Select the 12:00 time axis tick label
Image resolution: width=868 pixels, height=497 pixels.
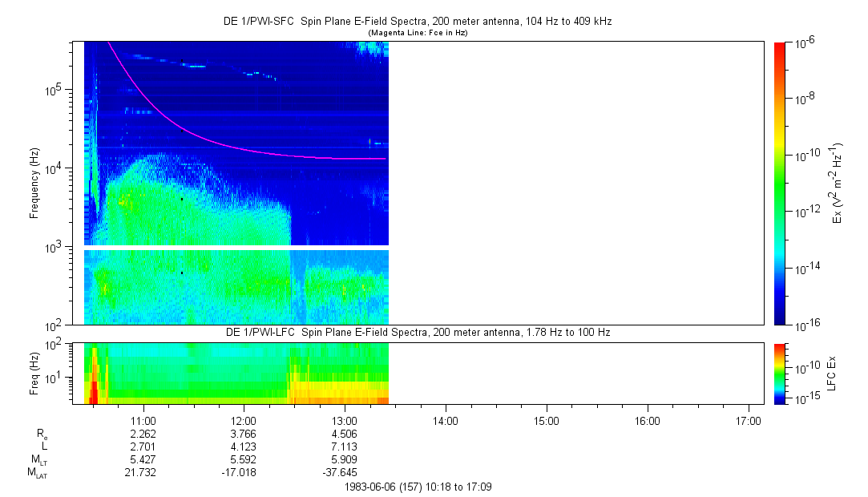click(244, 421)
